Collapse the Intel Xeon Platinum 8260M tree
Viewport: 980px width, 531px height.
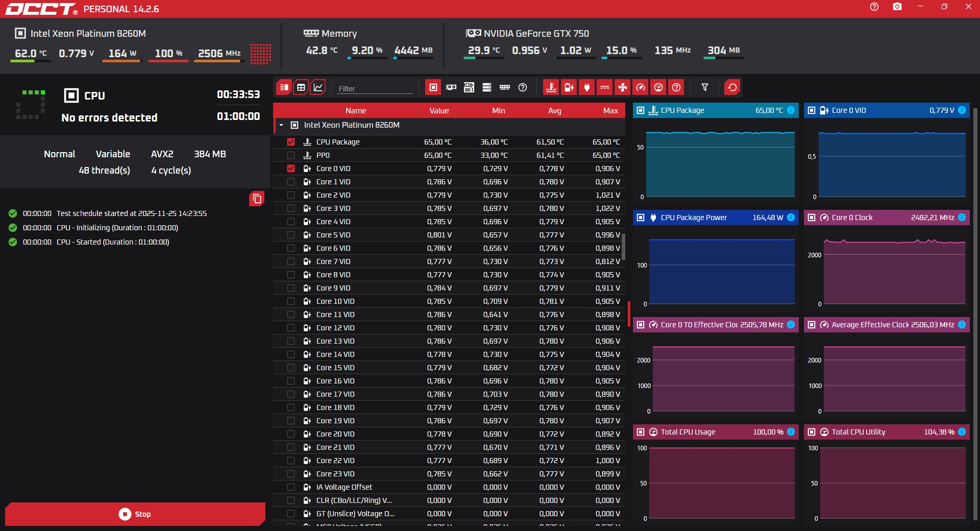click(281, 125)
